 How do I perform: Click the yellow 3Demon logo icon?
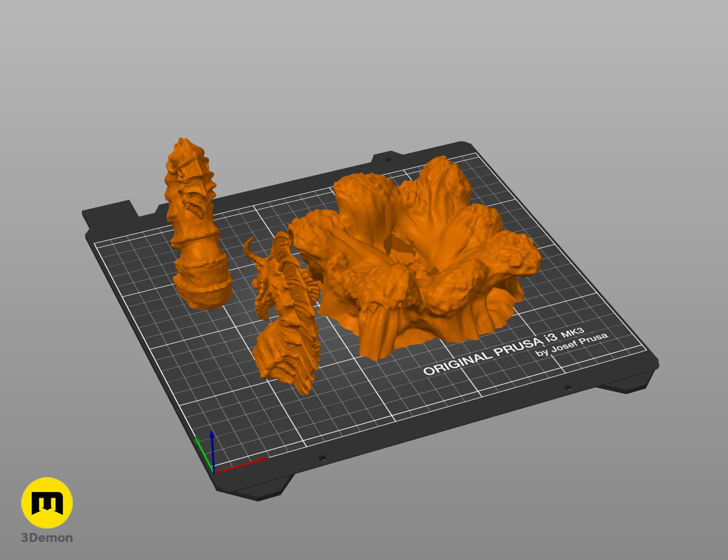[x=47, y=503]
